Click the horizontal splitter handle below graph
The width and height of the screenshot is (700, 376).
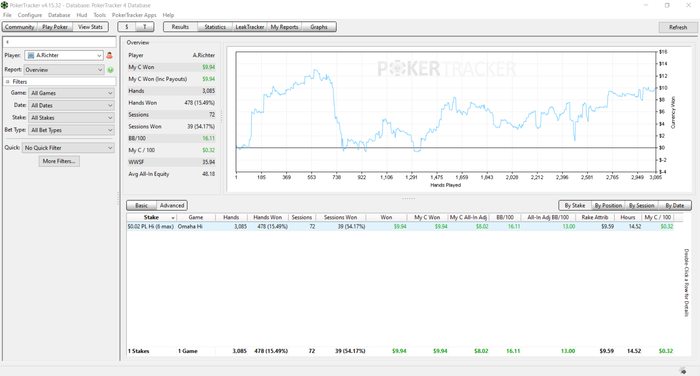(408, 198)
